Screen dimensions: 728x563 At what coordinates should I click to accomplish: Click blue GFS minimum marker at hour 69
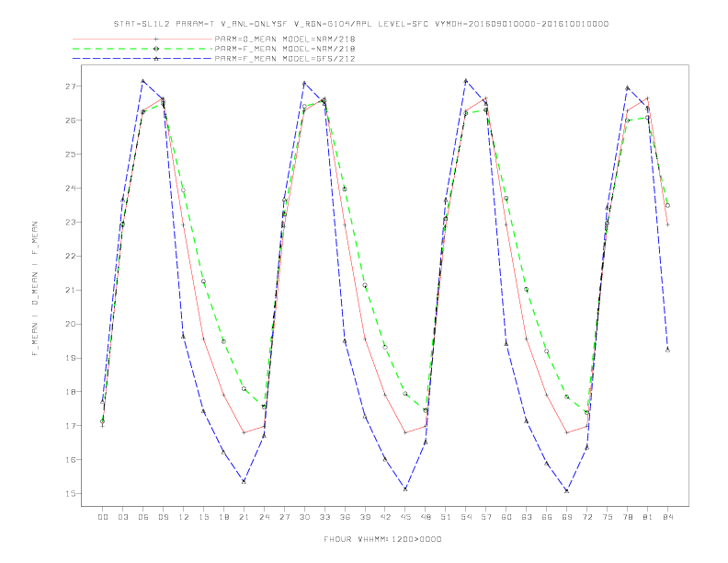pyautogui.click(x=567, y=490)
